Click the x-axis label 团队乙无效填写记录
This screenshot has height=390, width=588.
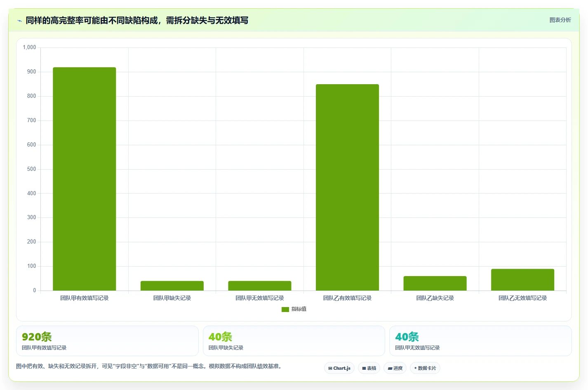pyautogui.click(x=522, y=298)
